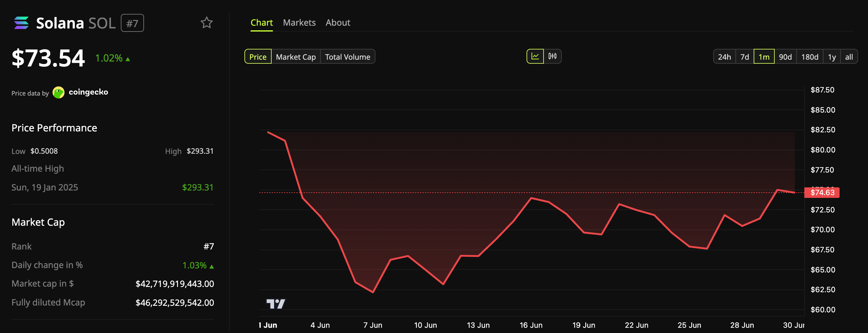
Task: Open the About tab
Action: (338, 23)
